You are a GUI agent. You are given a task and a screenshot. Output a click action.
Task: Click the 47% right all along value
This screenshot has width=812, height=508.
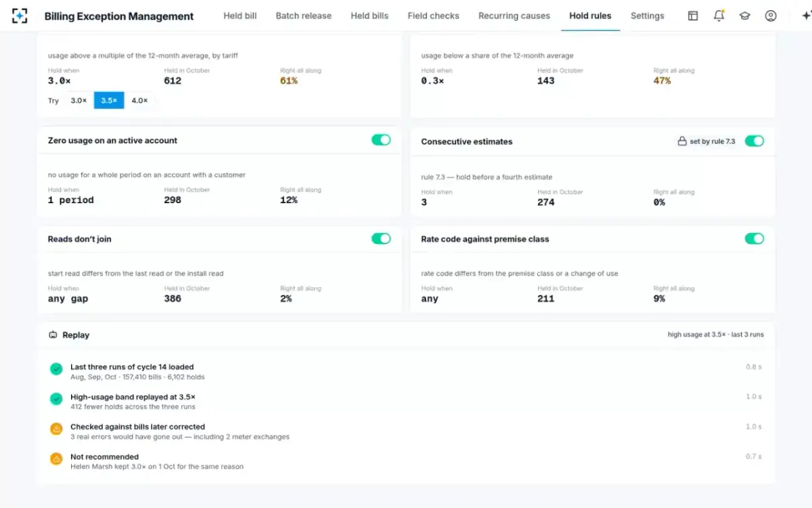coord(662,81)
